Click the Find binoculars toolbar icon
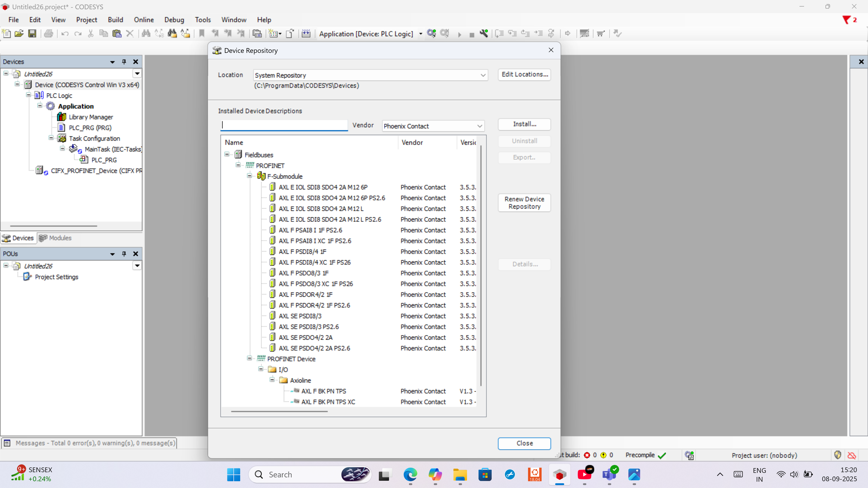Image resolution: width=868 pixels, height=488 pixels. tap(146, 33)
